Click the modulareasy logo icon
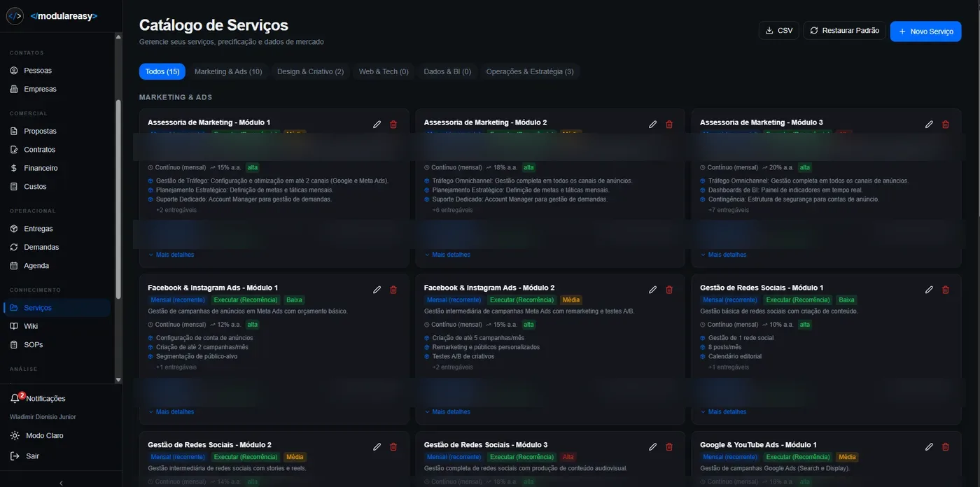Image resolution: width=980 pixels, height=487 pixels. pyautogui.click(x=15, y=16)
